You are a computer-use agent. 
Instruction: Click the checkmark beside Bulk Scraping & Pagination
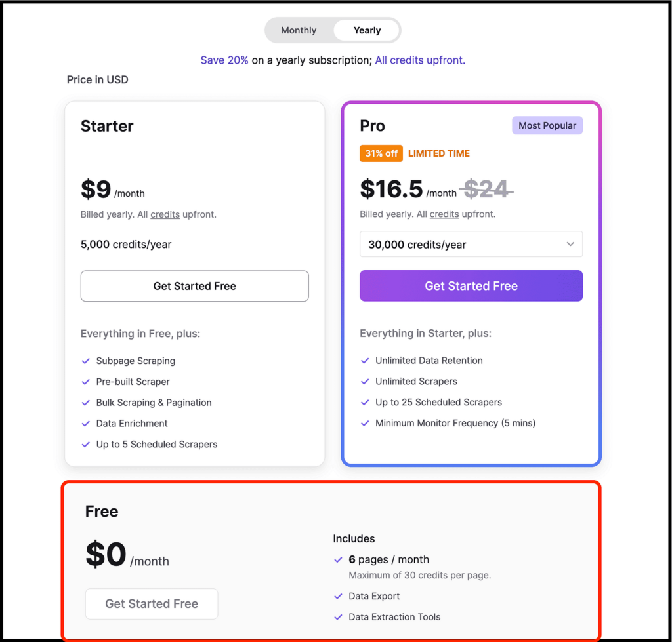[x=86, y=403]
